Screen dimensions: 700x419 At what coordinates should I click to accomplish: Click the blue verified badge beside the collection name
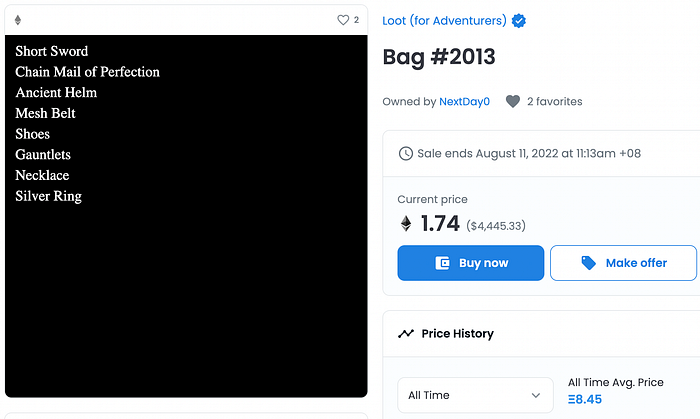(x=518, y=21)
